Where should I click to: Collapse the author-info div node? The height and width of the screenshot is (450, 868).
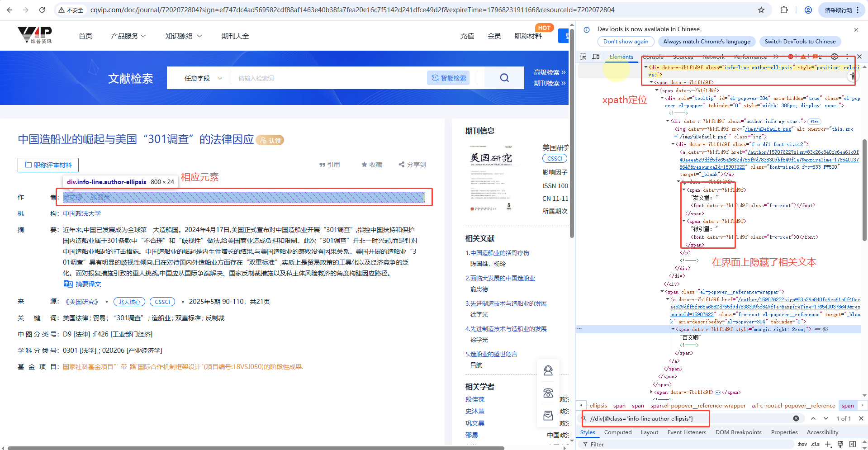coord(668,121)
